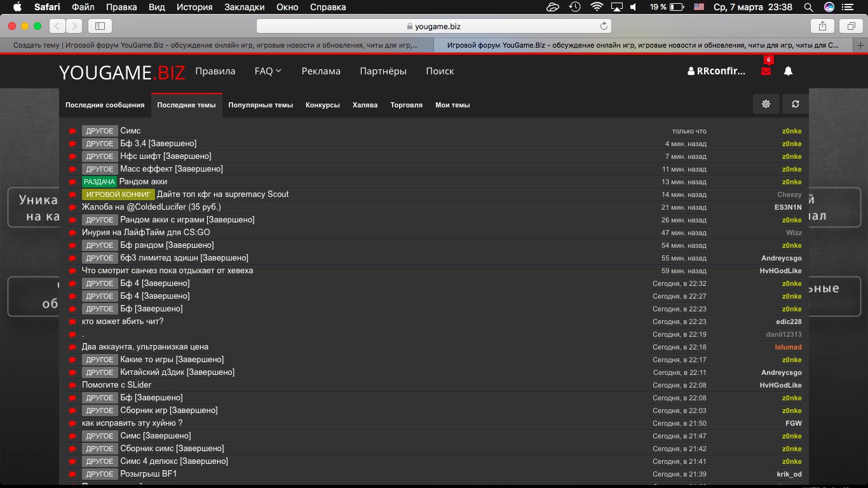Click the red bubble icon beside "Рандом акки" giveaway
The image size is (868, 488).
[72, 182]
